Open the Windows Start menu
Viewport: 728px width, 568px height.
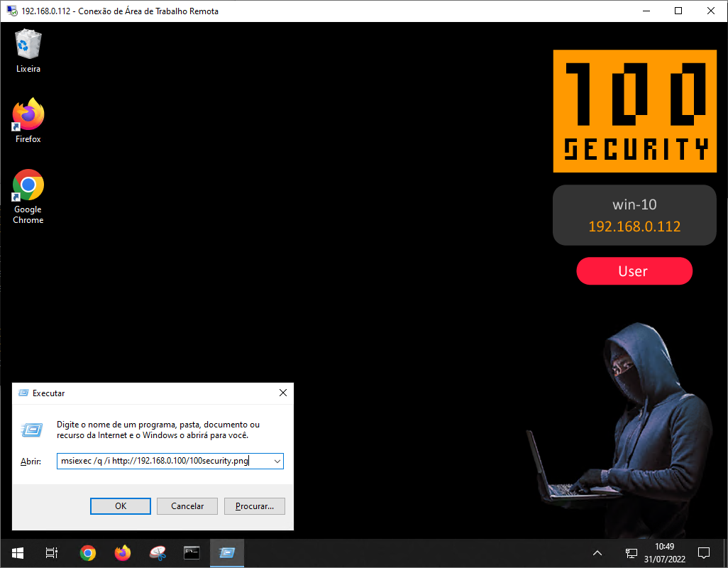tap(18, 552)
